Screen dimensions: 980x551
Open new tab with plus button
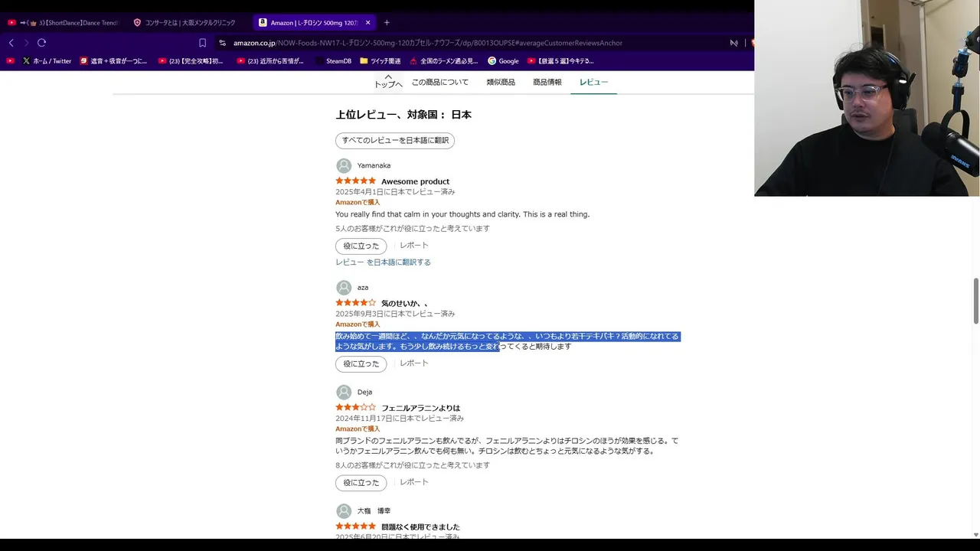point(387,23)
